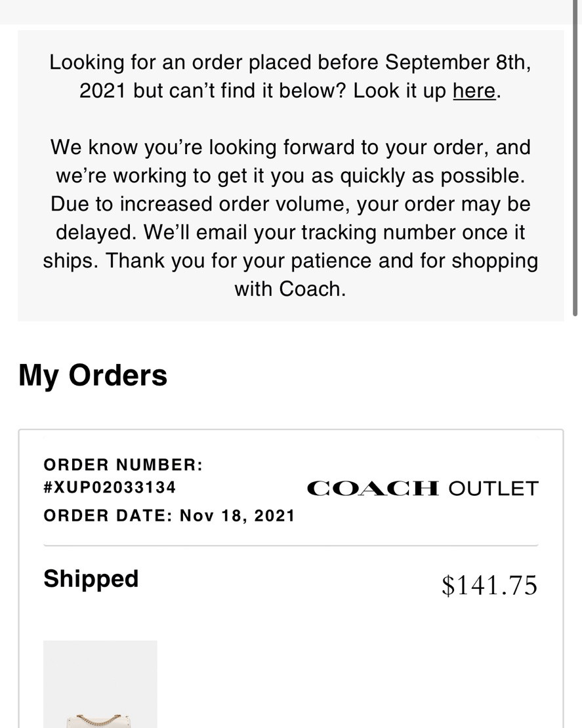
Task: Tap the Coach Outlet logo
Action: pyautogui.click(x=422, y=489)
